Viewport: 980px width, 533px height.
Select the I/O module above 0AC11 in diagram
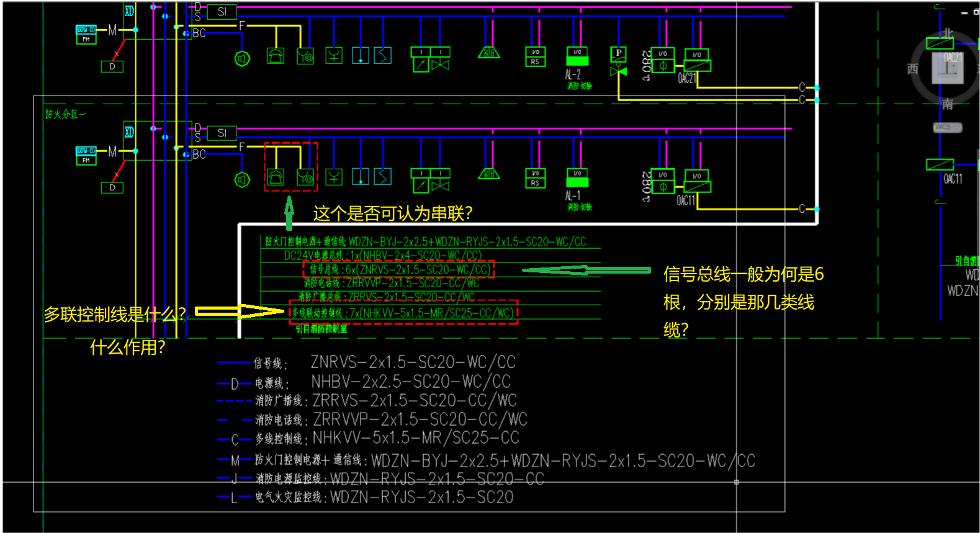point(698,181)
